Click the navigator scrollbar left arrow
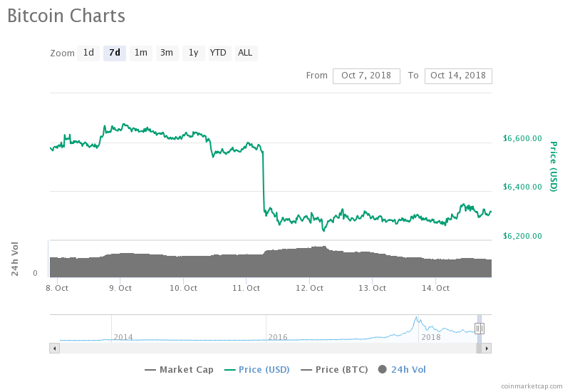Viewport: 570px width, 392px height. [55, 349]
